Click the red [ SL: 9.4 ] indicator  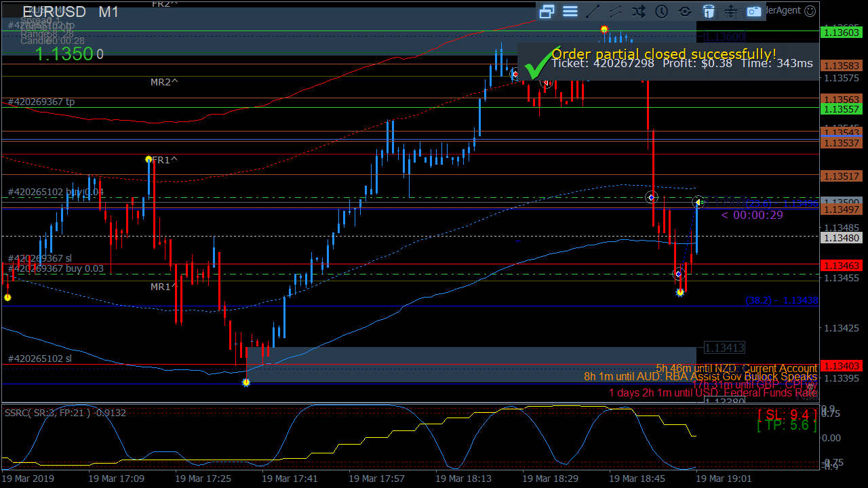click(x=787, y=414)
